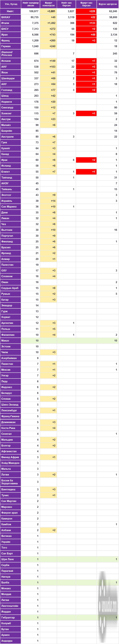Click the "Өдөрт нэмэгдсэн" column header
Screen dimensions: 119x644
point(48,4)
